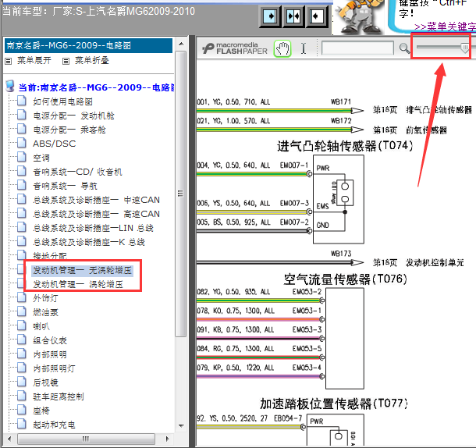Collapse all menus with 菜单折叠

[x=91, y=61]
